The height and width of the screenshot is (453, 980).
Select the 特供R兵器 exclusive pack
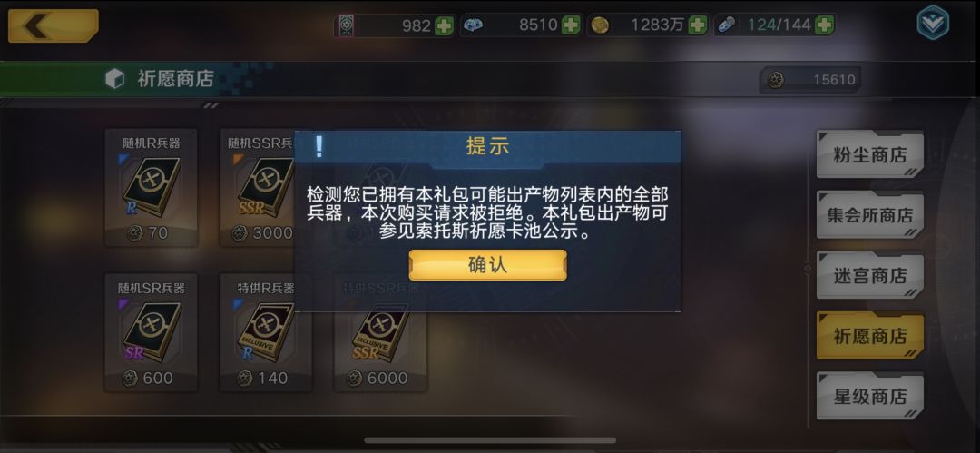266,333
